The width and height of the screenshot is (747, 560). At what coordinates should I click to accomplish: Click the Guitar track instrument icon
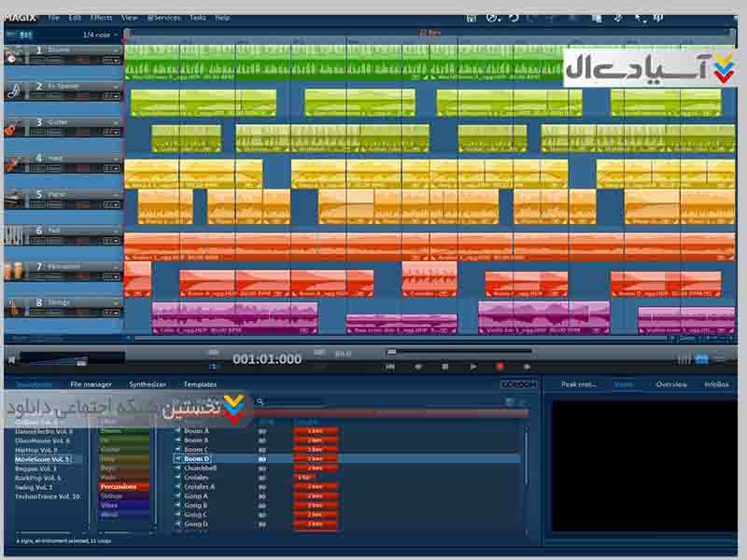click(x=13, y=127)
